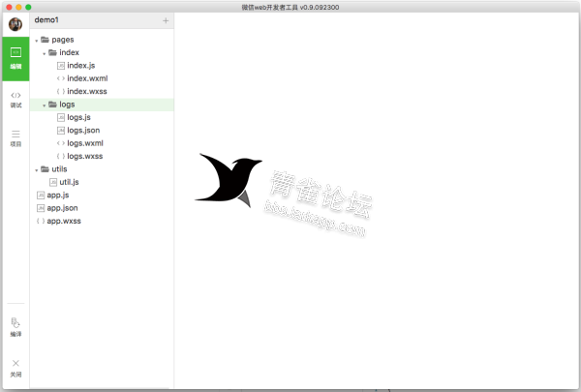Minimize the window with yellow button

(18, 7)
